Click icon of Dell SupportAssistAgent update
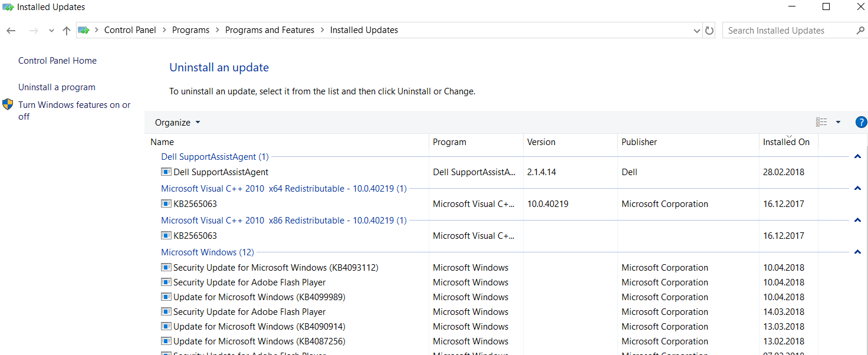The height and width of the screenshot is (355, 868). pos(166,172)
